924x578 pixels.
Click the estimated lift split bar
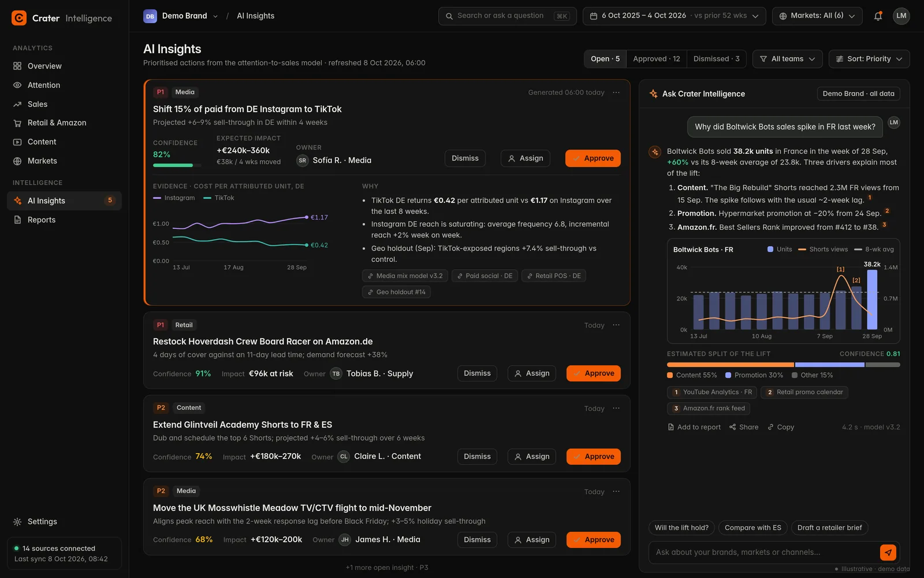coord(783,365)
